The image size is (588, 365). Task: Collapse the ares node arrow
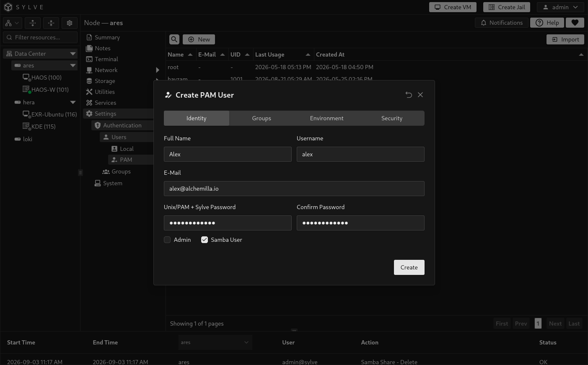(x=73, y=65)
